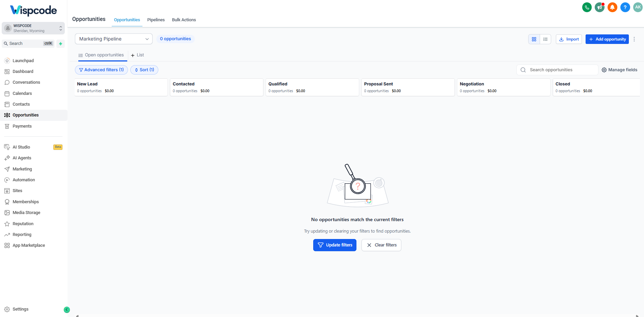Click the Clear filters button

381,245
